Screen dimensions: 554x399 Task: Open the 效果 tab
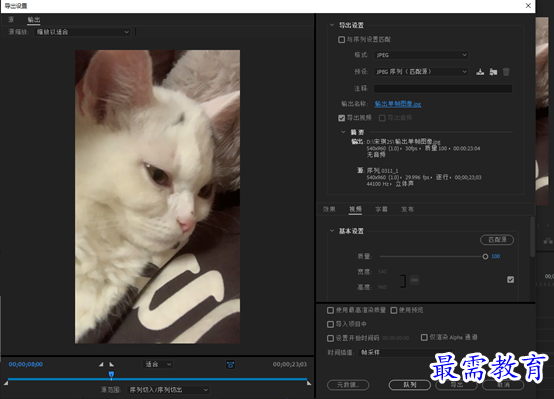click(329, 209)
